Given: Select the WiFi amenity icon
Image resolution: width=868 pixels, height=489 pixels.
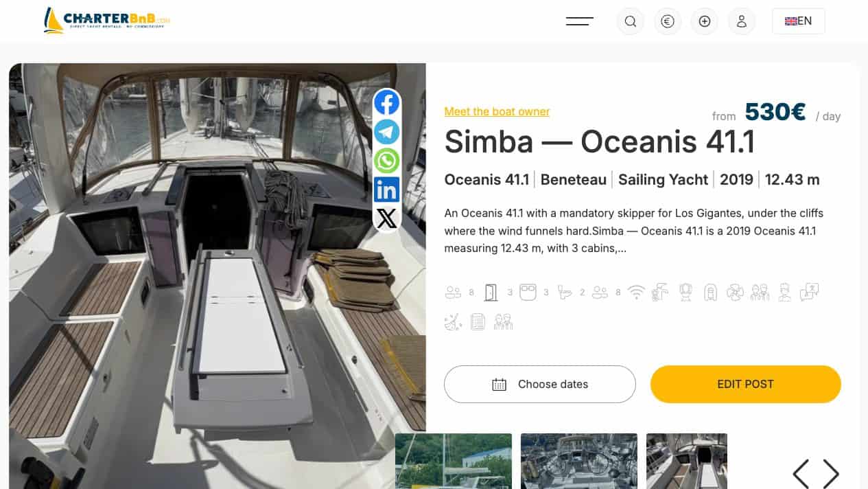Looking at the screenshot, I should [637, 293].
